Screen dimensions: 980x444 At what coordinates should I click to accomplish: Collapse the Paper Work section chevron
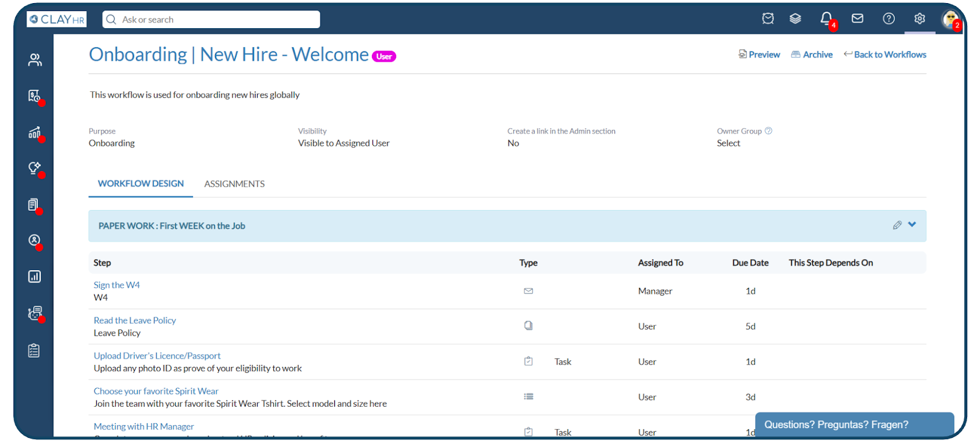point(912,225)
